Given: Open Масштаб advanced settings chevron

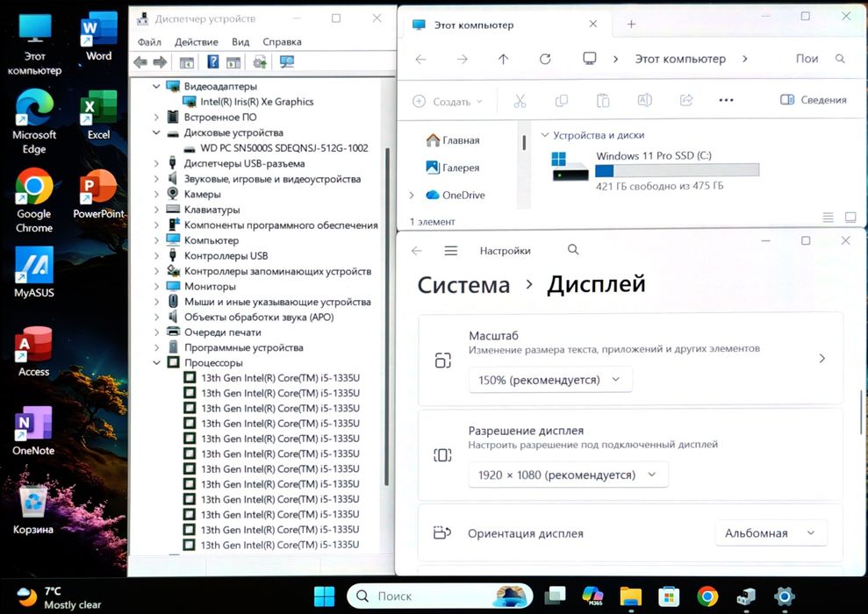Looking at the screenshot, I should point(822,359).
